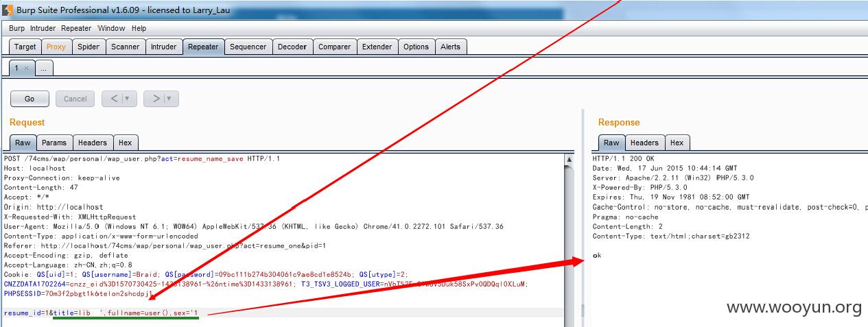The width and height of the screenshot is (868, 327).
Task: Go forward to next request in history
Action: tap(156, 99)
